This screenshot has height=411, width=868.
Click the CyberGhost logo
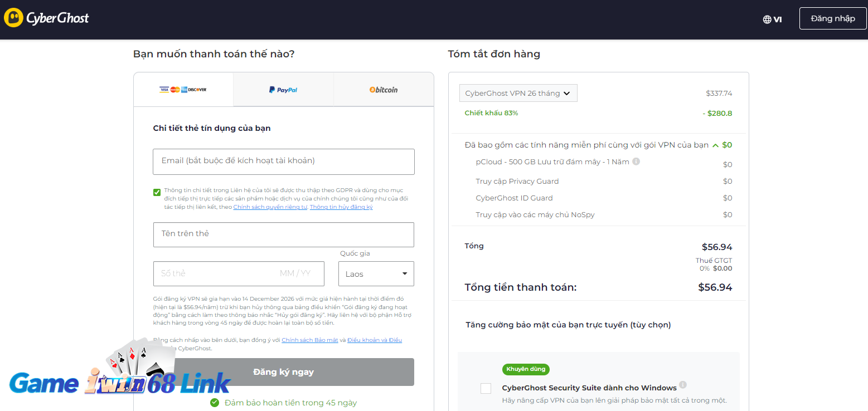pos(46,18)
